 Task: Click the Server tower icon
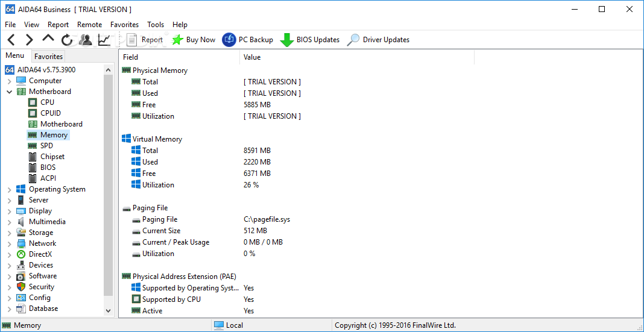(21, 200)
